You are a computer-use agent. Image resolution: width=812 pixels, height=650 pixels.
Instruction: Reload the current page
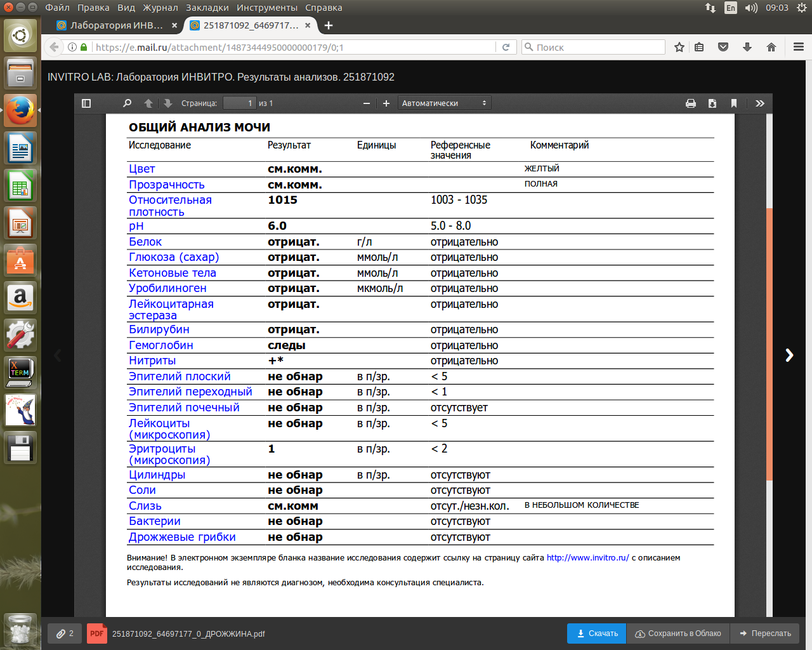coord(506,47)
